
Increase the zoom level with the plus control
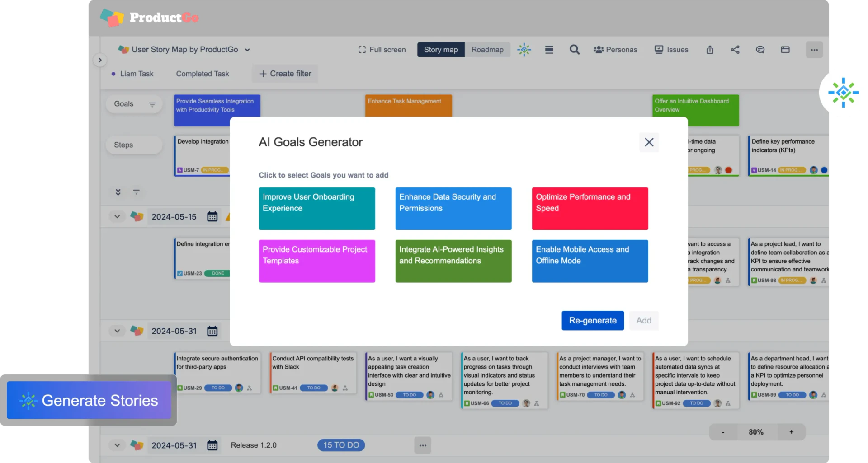point(792,432)
